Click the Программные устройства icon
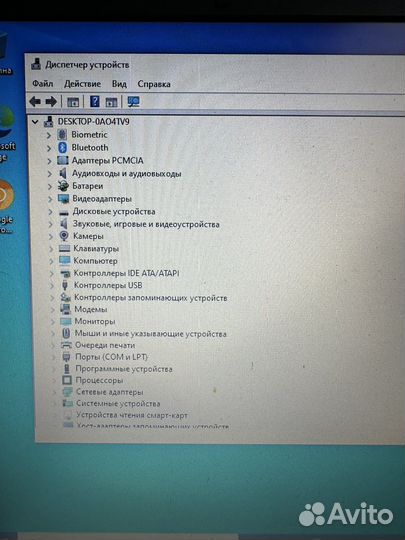The image size is (405, 540). pyautogui.click(x=67, y=369)
